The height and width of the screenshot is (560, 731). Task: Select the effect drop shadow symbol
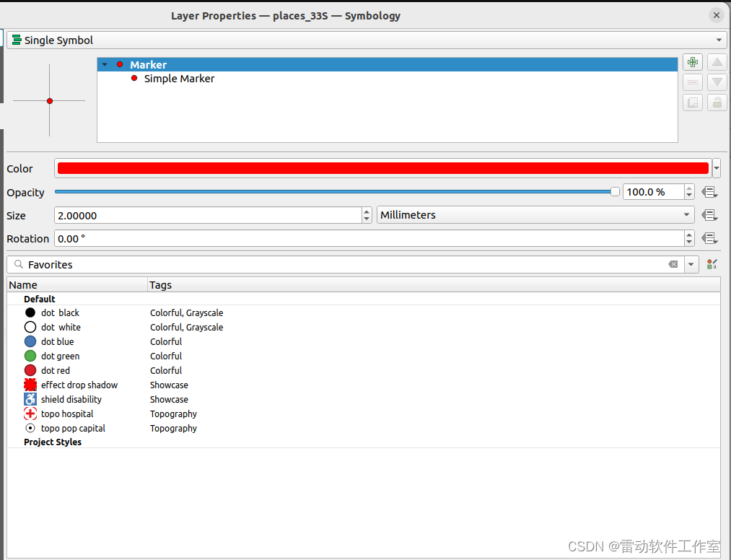pyautogui.click(x=71, y=385)
